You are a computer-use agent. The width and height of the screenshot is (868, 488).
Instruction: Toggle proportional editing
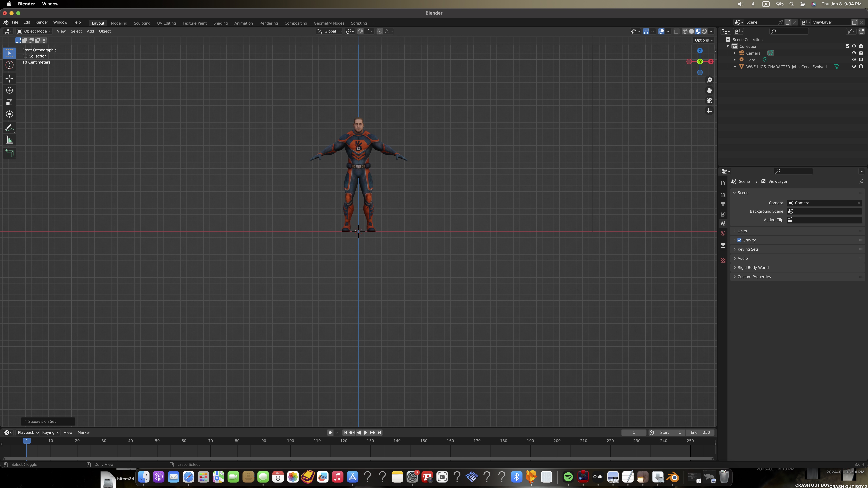pyautogui.click(x=380, y=31)
